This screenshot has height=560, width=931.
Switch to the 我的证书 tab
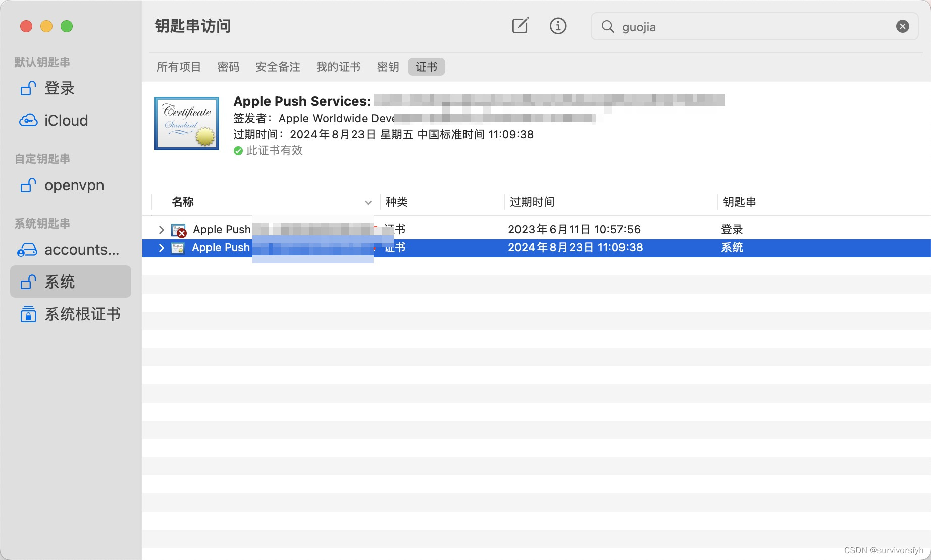click(x=338, y=67)
